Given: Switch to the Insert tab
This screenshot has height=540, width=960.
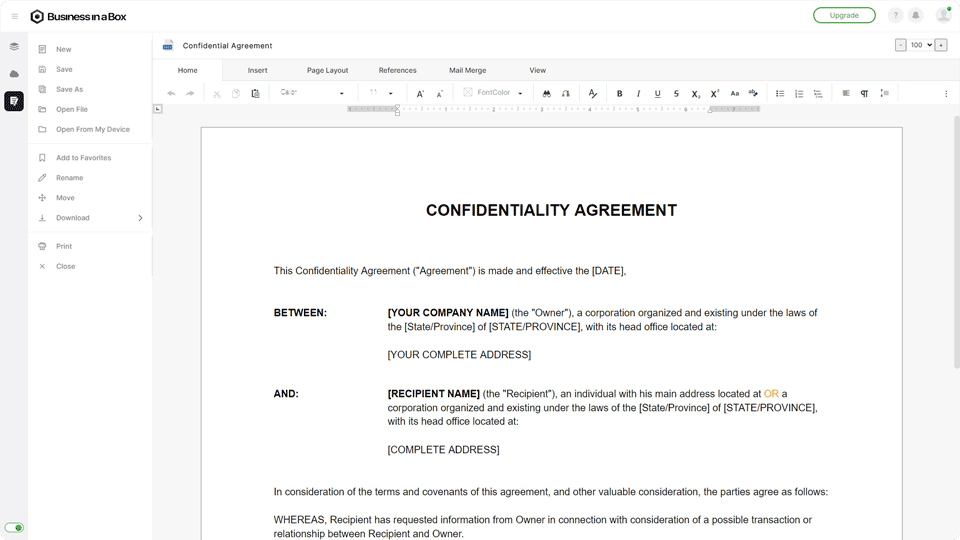Looking at the screenshot, I should tap(257, 70).
